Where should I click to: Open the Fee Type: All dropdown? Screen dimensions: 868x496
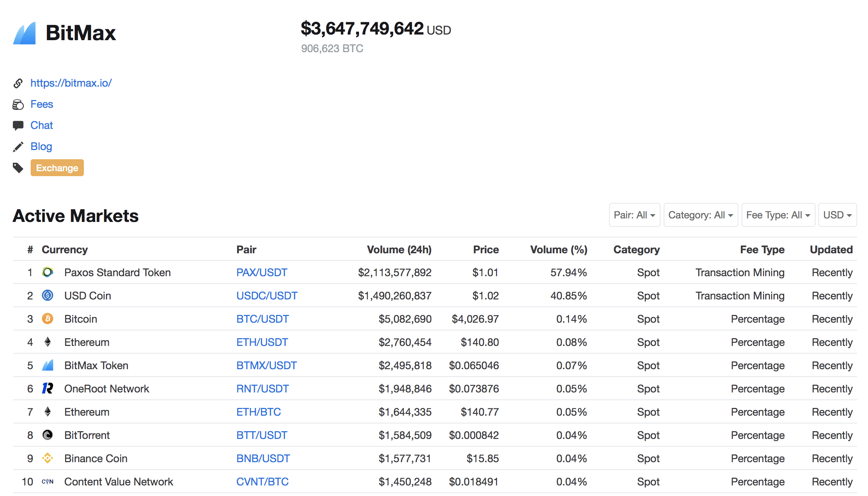pos(778,215)
